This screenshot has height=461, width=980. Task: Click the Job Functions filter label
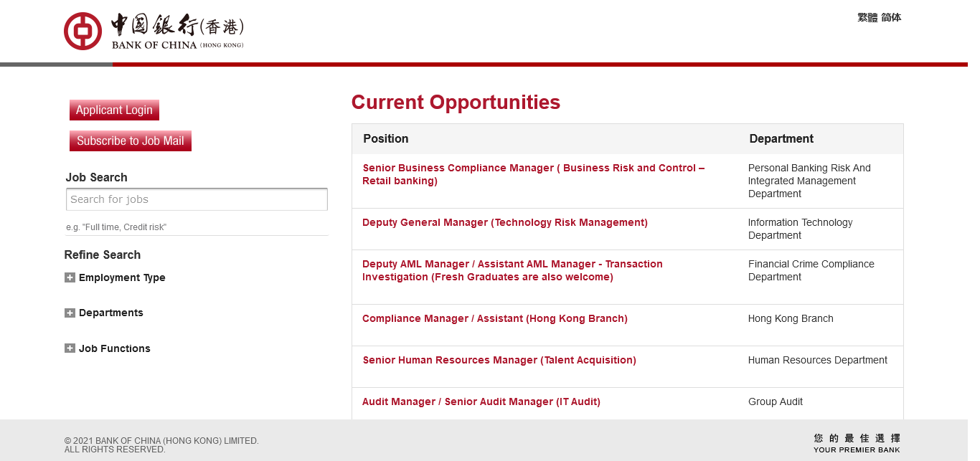click(115, 349)
